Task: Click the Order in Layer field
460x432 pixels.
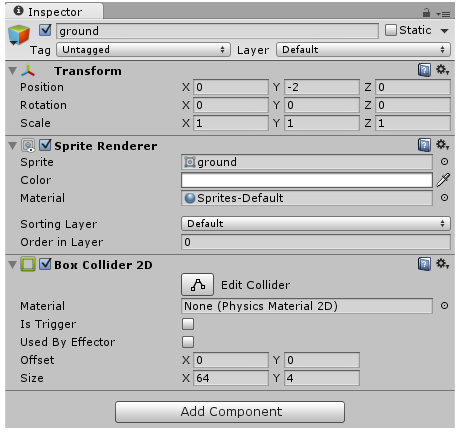Action: pos(316,242)
